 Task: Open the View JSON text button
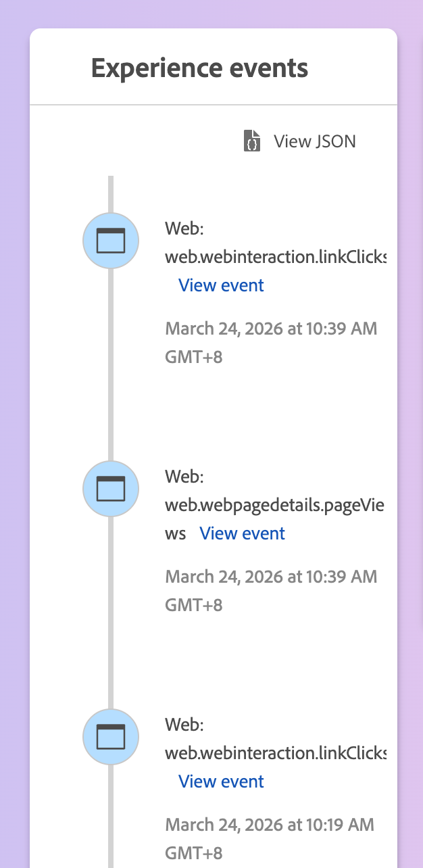[x=314, y=141]
